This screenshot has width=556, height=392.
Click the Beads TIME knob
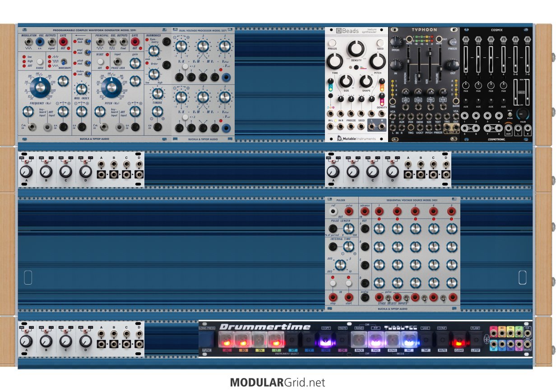334,62
